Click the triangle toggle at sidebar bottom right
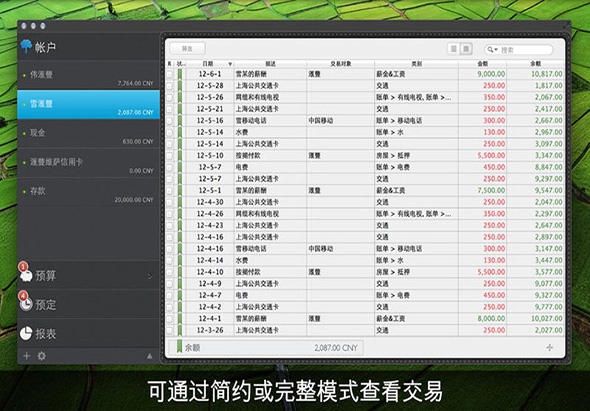 [150, 356]
